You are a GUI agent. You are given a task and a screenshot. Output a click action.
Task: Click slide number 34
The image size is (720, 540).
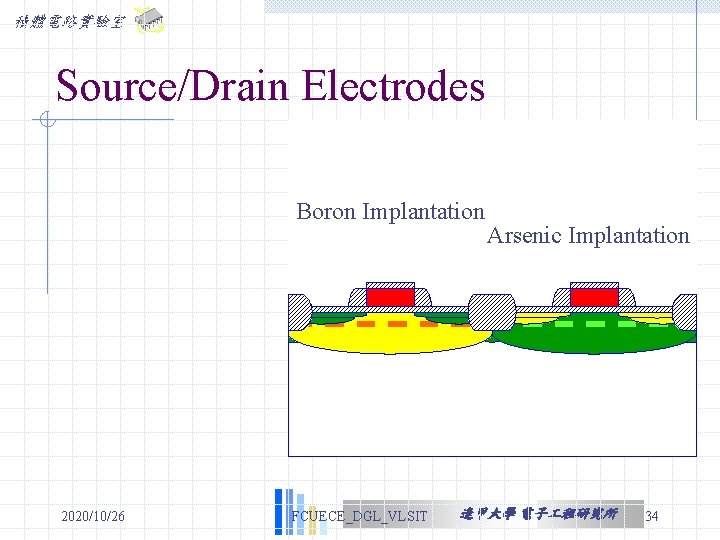point(652,516)
